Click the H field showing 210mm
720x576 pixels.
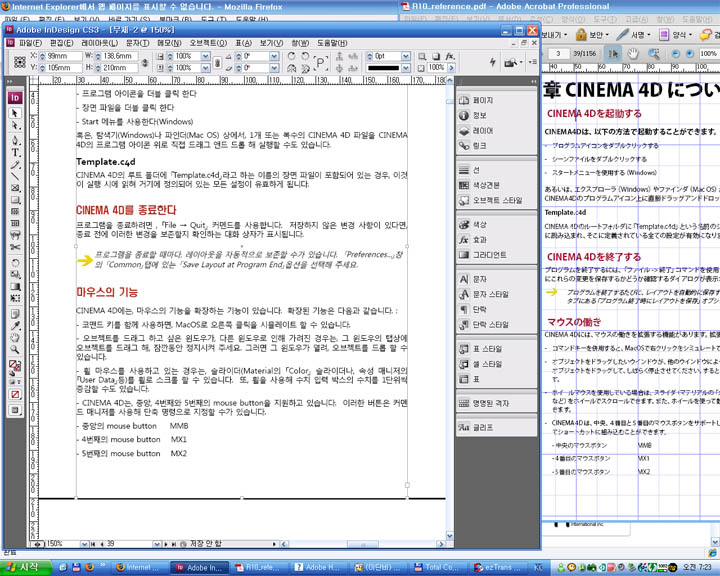point(120,68)
